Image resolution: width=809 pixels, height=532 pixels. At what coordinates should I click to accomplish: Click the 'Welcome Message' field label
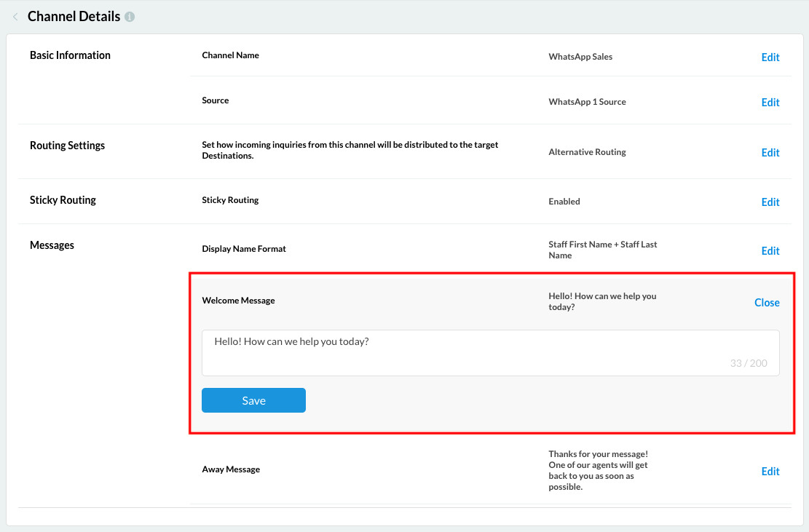coord(238,301)
